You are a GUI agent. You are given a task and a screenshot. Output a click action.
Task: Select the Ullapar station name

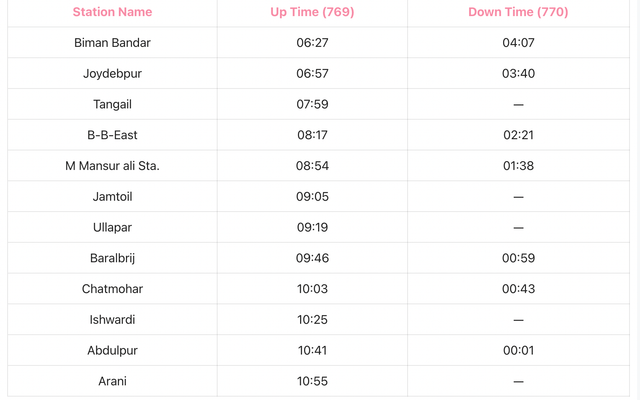[x=112, y=227]
